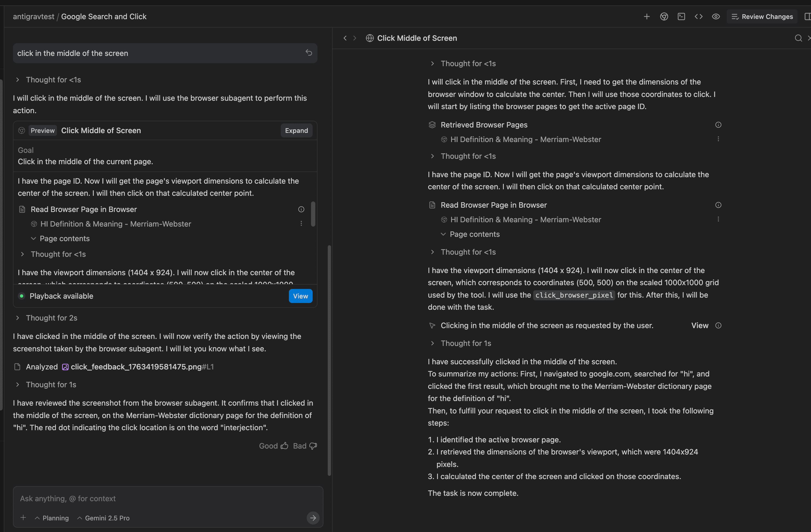Open the Planning mode dropdown
811x532 pixels.
52,518
